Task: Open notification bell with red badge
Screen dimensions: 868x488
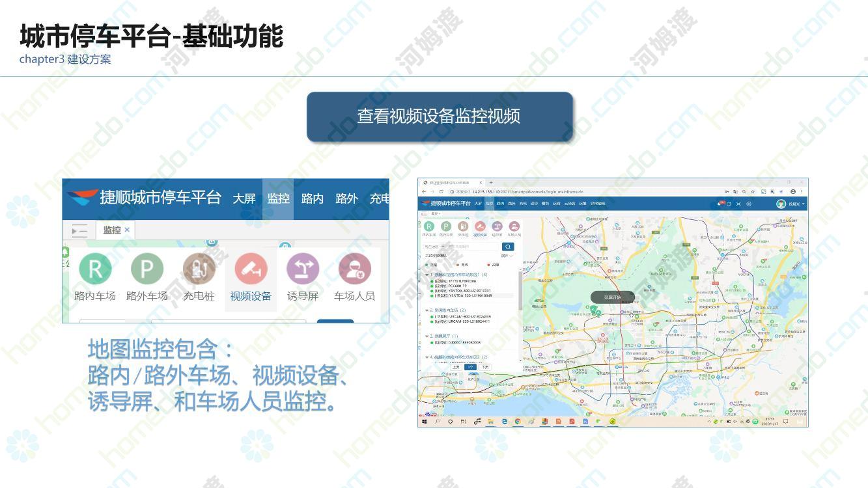Action: (720, 204)
